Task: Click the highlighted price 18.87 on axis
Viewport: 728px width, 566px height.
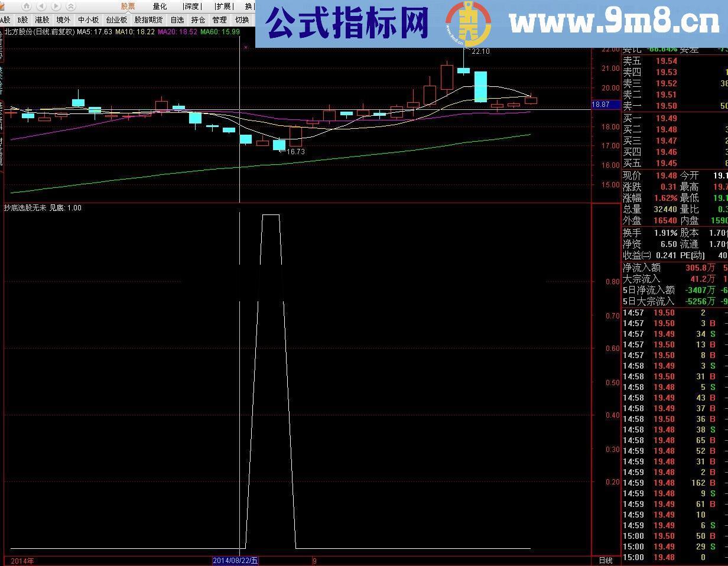Action: click(606, 105)
